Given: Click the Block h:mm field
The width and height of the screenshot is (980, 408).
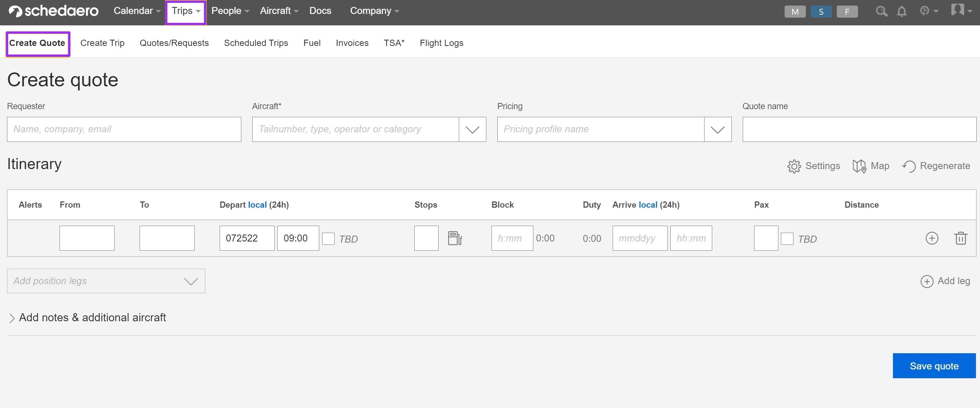Looking at the screenshot, I should [512, 238].
